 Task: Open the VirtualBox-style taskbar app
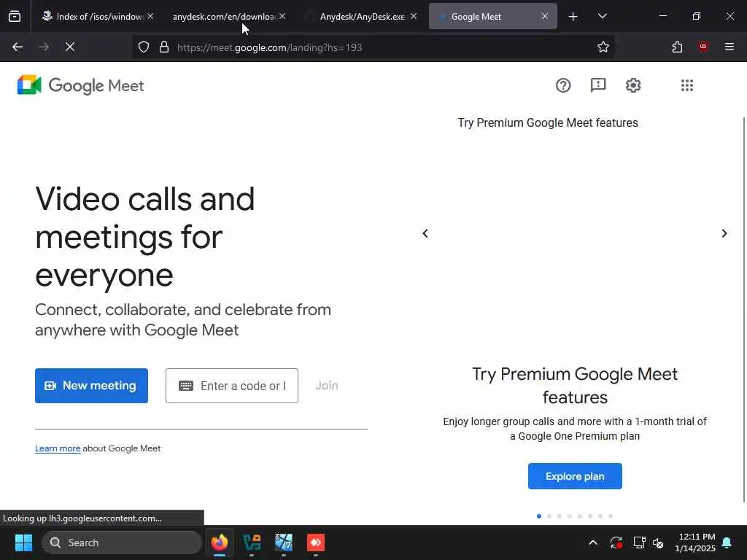(x=252, y=542)
